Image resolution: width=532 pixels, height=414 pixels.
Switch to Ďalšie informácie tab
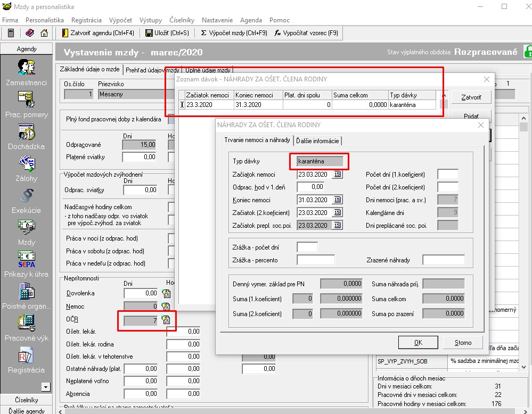tap(317, 140)
